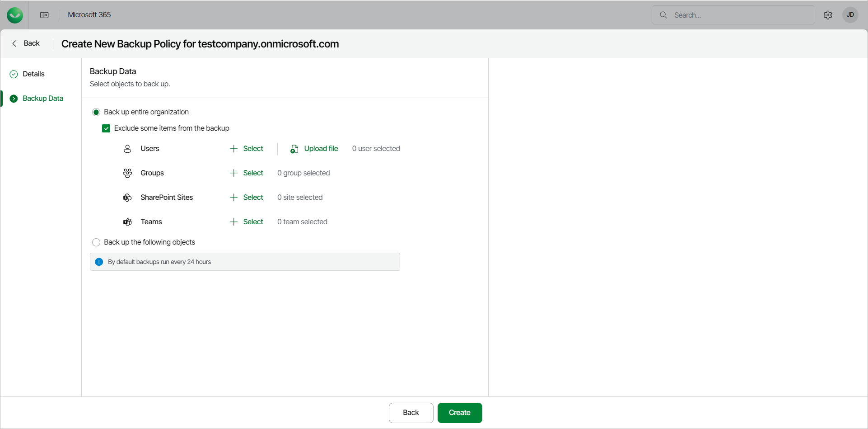This screenshot has height=429, width=868.
Task: Open the settings gear icon
Action: click(x=828, y=15)
